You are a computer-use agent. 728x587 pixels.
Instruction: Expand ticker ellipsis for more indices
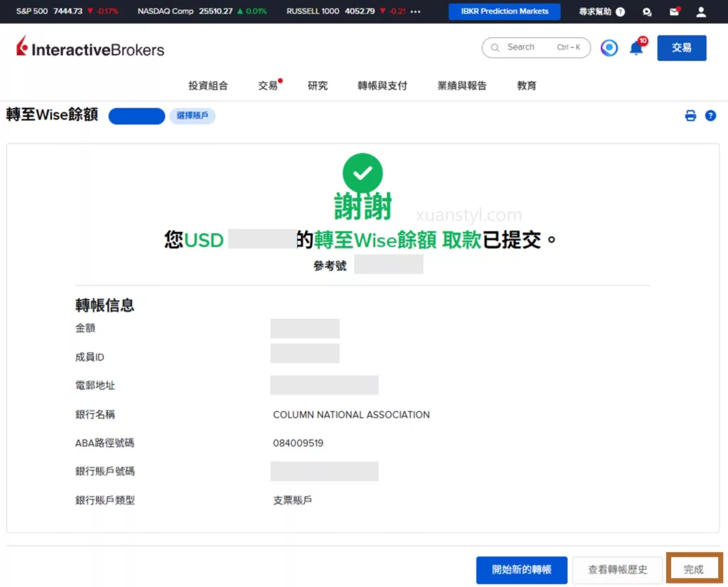point(415,11)
